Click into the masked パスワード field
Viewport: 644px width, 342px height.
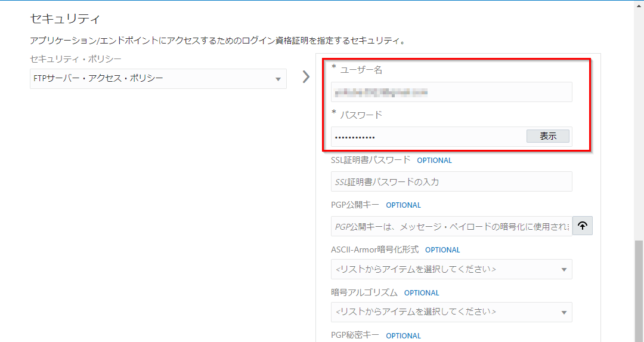[x=427, y=137]
